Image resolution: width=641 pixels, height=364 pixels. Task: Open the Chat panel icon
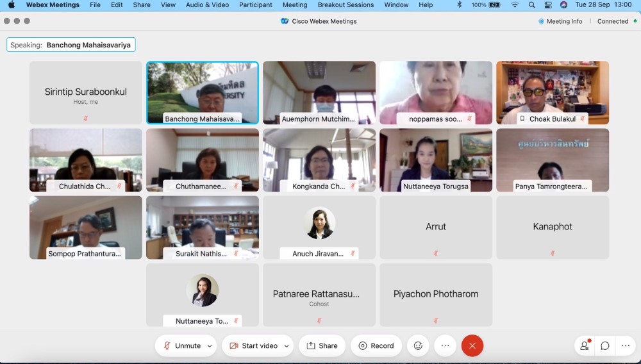coord(604,345)
